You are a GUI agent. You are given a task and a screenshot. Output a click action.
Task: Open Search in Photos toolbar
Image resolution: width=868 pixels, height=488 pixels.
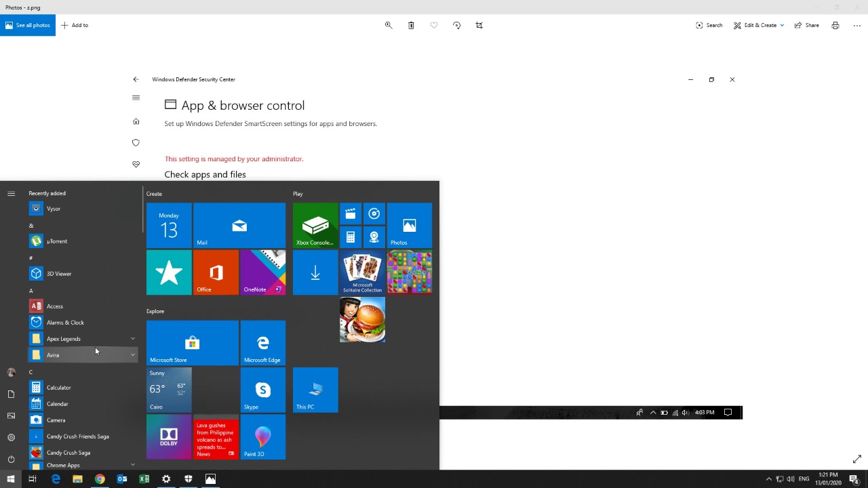pyautogui.click(x=709, y=25)
